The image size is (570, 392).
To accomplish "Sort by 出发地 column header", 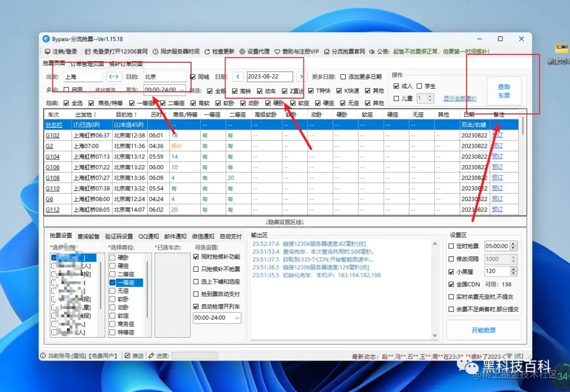I will click(x=86, y=114).
